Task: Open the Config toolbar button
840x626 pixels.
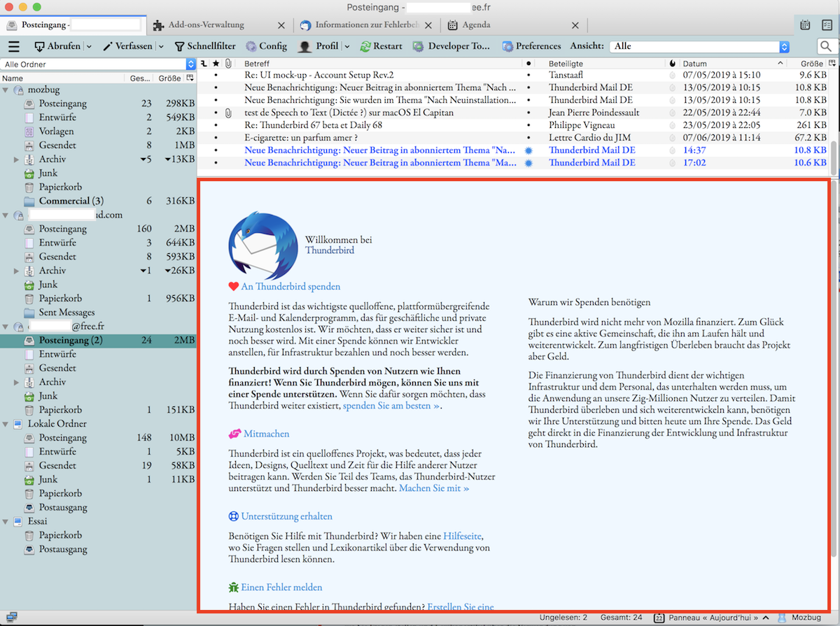Action: [x=266, y=46]
